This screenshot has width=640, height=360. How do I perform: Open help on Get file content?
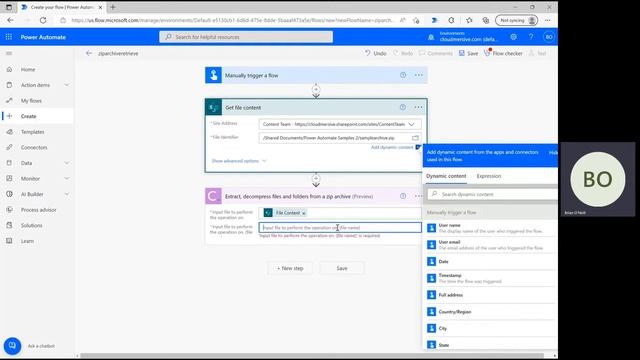(x=403, y=107)
